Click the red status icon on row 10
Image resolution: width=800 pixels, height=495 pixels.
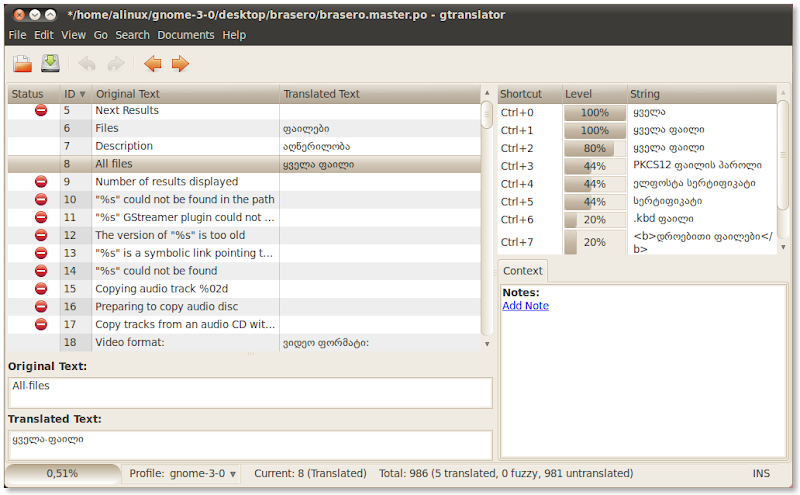point(41,200)
